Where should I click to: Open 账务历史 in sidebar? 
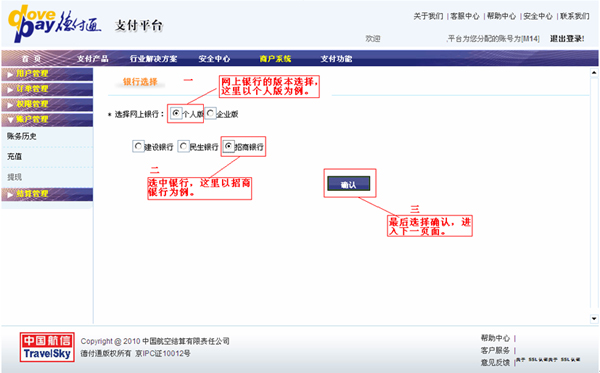[22, 136]
